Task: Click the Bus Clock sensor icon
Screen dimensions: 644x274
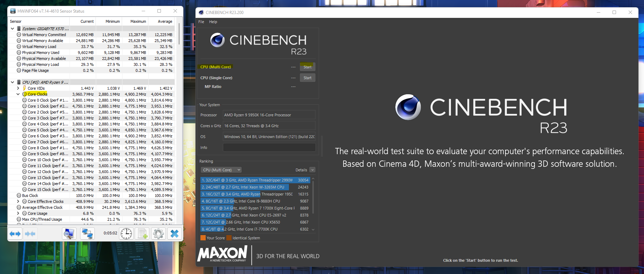Action: 19,196
